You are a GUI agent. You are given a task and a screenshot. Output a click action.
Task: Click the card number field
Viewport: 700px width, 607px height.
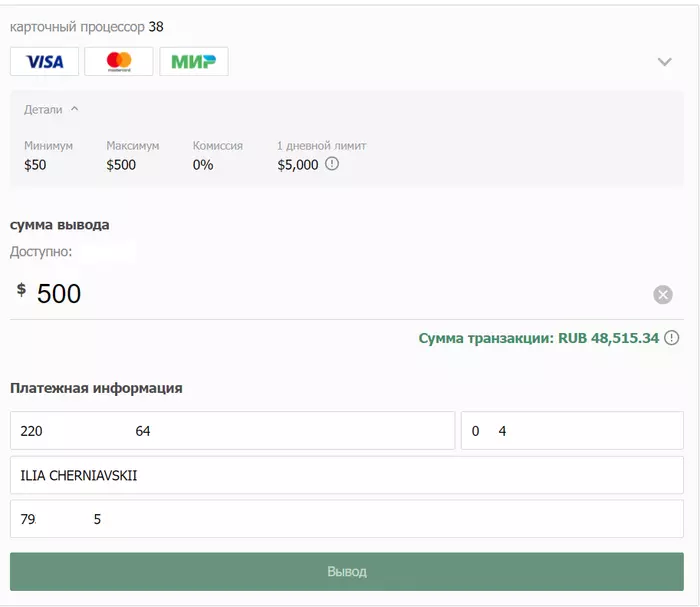(x=233, y=431)
